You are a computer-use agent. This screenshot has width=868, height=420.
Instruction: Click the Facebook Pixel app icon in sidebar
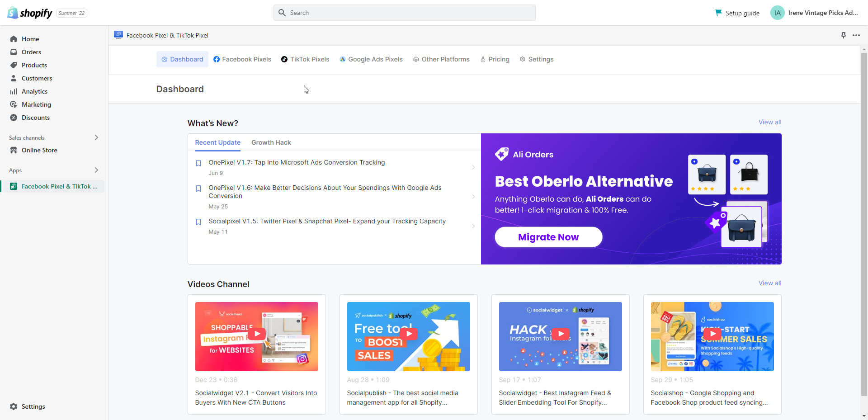click(x=14, y=186)
